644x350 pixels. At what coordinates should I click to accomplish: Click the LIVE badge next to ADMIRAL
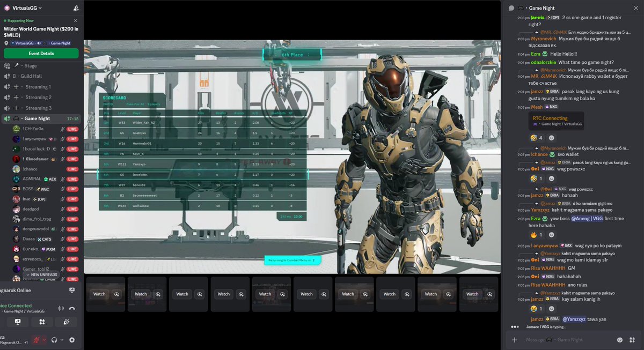click(72, 179)
